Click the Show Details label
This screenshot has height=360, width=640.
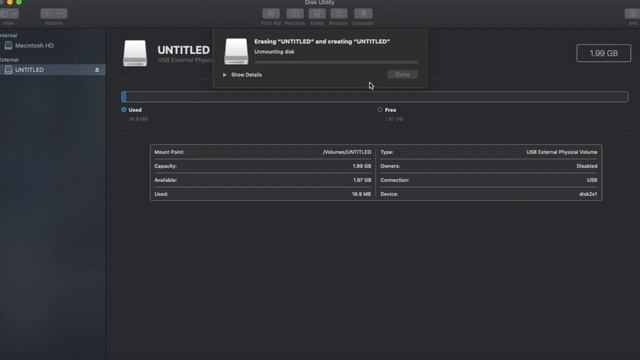point(247,75)
